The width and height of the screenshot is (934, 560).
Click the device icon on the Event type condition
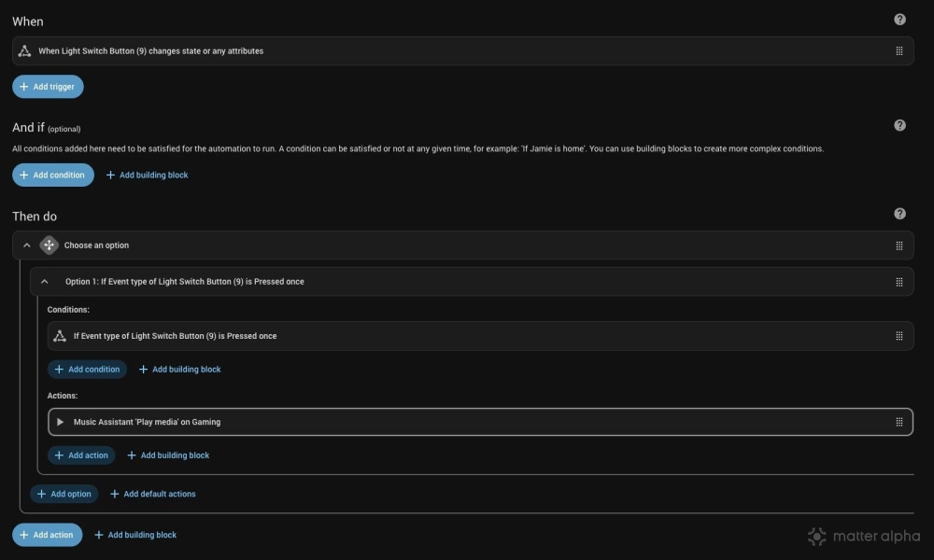[60, 335]
